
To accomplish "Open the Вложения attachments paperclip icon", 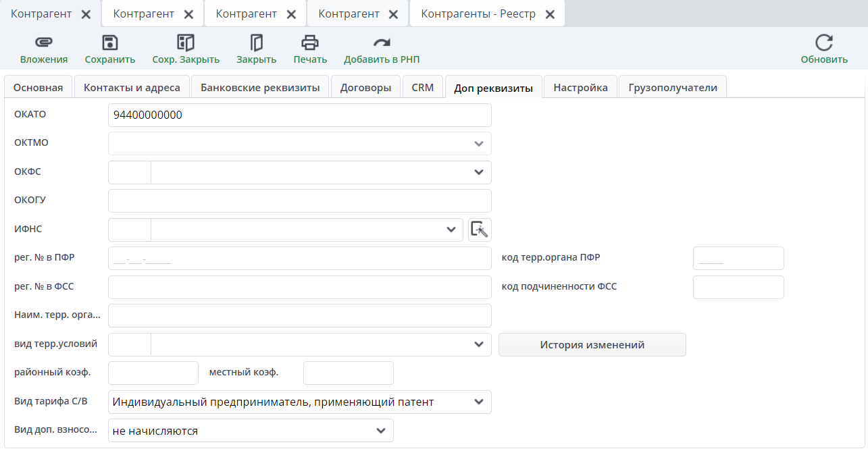I will point(43,44).
